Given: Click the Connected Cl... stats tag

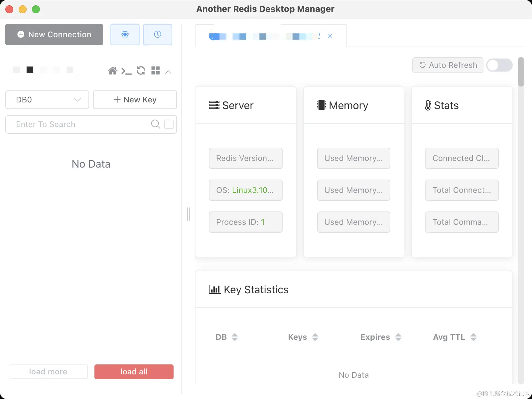Looking at the screenshot, I should tap(462, 158).
